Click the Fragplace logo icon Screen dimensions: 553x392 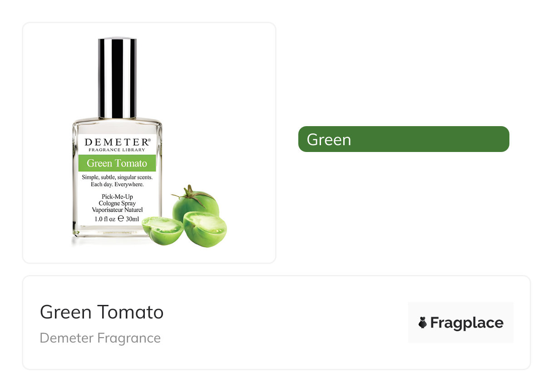click(x=423, y=323)
